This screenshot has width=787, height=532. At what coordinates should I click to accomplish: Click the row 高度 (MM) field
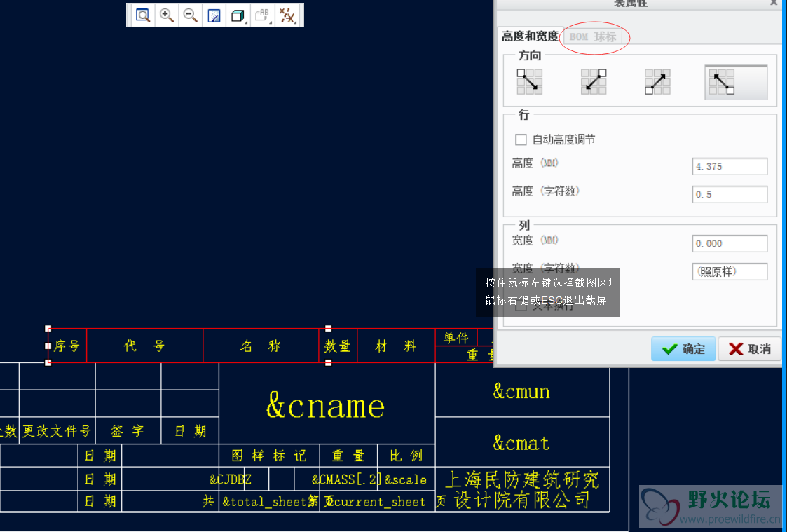730,167
